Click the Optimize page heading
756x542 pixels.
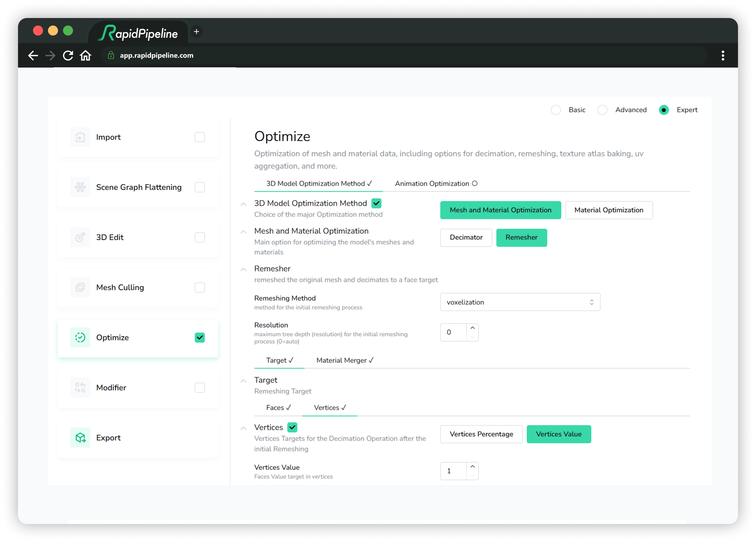(282, 137)
